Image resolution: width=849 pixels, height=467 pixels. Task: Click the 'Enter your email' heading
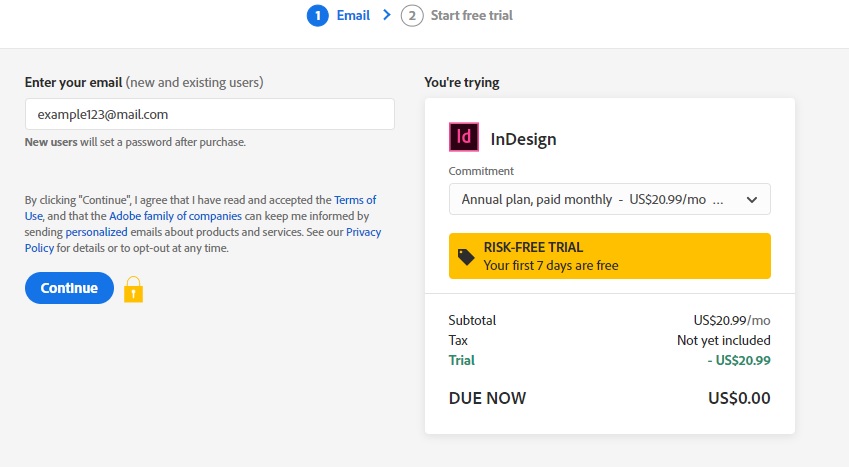click(73, 82)
